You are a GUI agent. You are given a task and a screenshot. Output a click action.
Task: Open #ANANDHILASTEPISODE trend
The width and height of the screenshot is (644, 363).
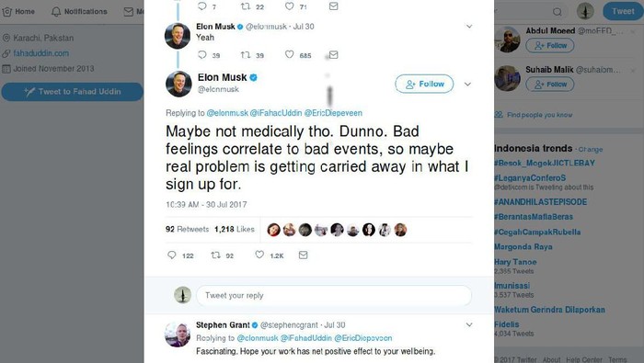click(541, 202)
